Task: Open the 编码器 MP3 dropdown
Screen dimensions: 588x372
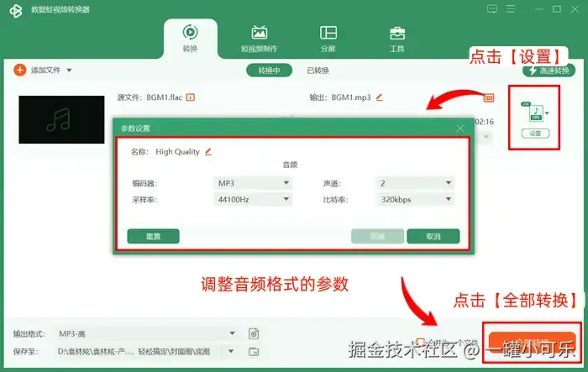Action: pos(253,183)
